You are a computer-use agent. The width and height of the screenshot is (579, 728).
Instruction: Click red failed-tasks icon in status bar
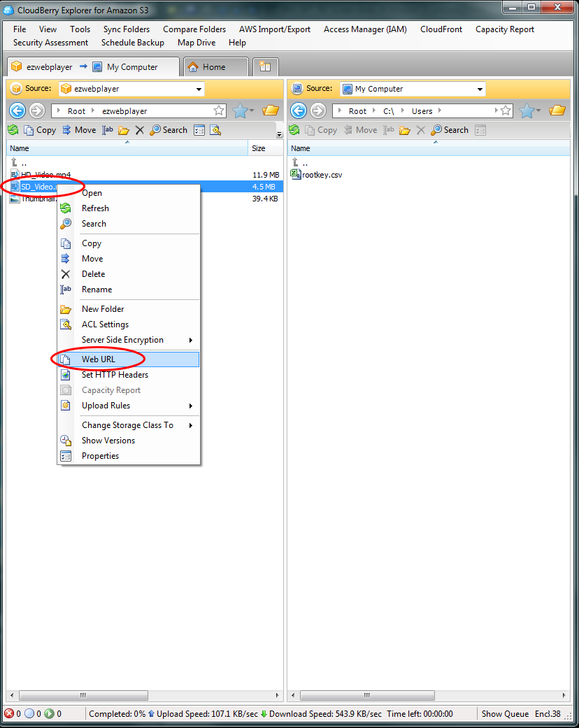(x=9, y=713)
